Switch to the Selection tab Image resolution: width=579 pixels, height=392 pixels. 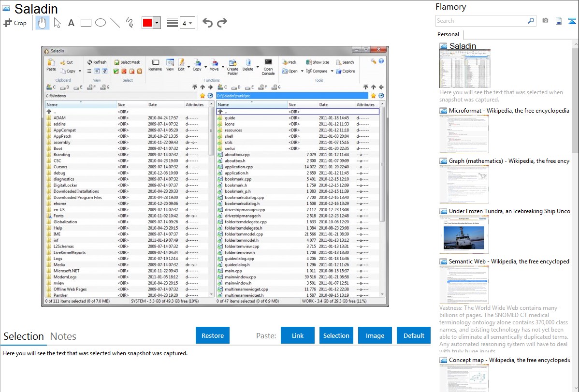pos(24,336)
